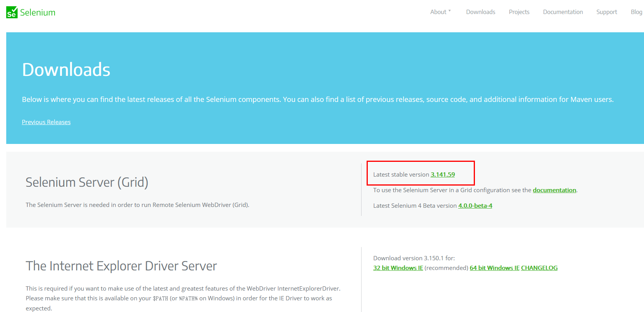Click the Selenium logo icon
The width and height of the screenshot is (644, 312).
[x=12, y=12]
